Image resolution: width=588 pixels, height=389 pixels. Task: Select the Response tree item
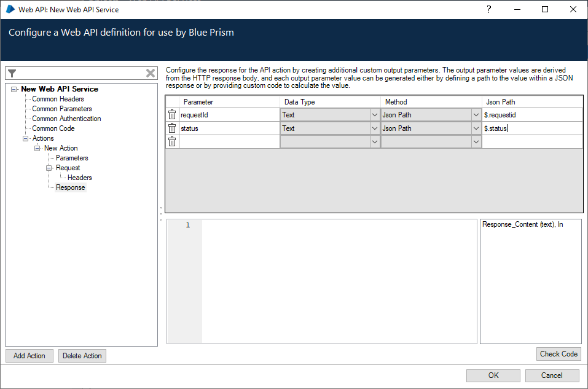click(x=71, y=187)
